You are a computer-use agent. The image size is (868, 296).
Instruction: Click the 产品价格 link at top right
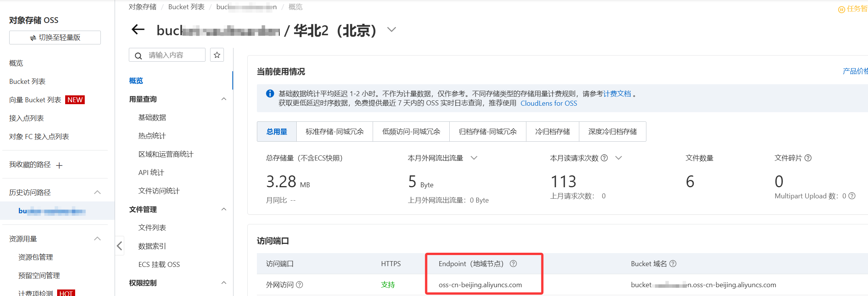pos(855,71)
